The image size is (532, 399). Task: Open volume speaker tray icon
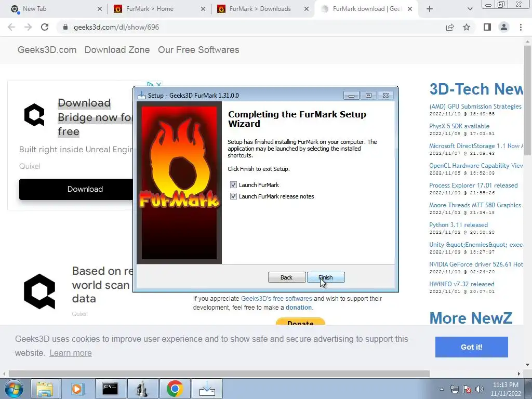(x=480, y=389)
